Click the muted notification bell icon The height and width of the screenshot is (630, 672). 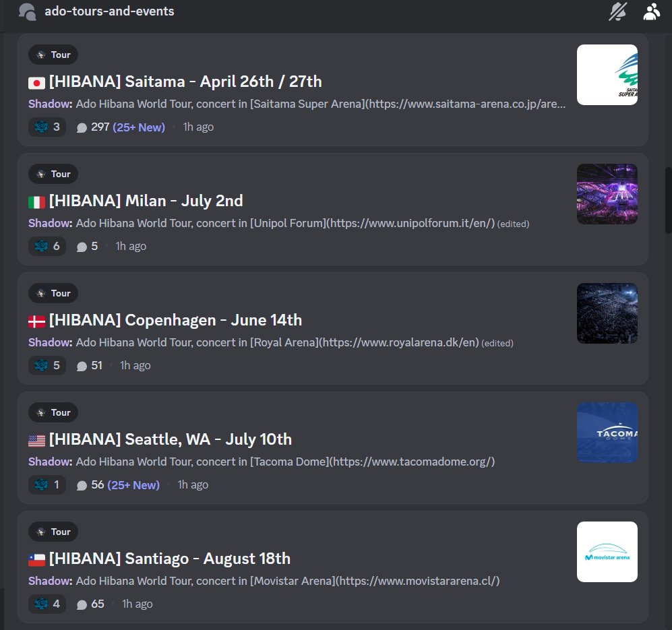[x=617, y=11]
